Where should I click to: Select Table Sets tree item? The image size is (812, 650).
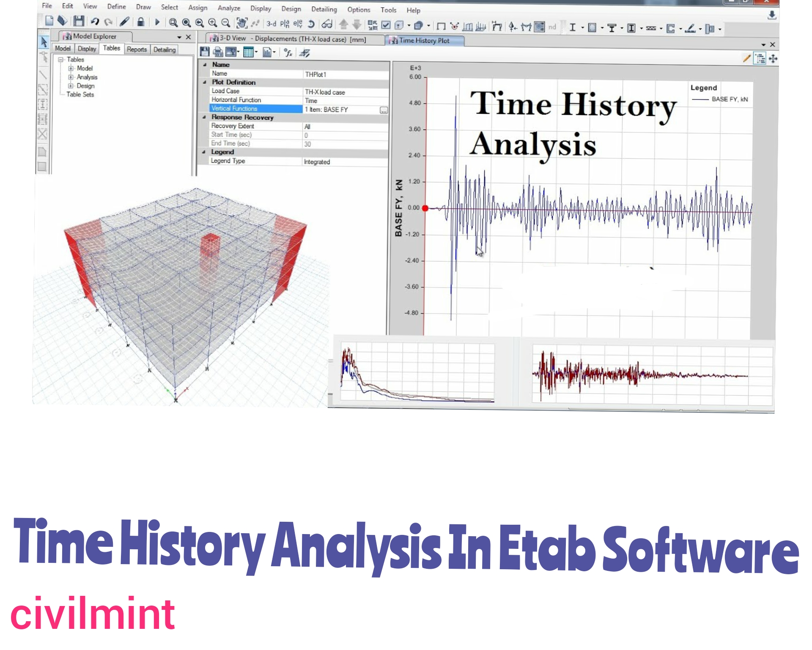tap(80, 94)
